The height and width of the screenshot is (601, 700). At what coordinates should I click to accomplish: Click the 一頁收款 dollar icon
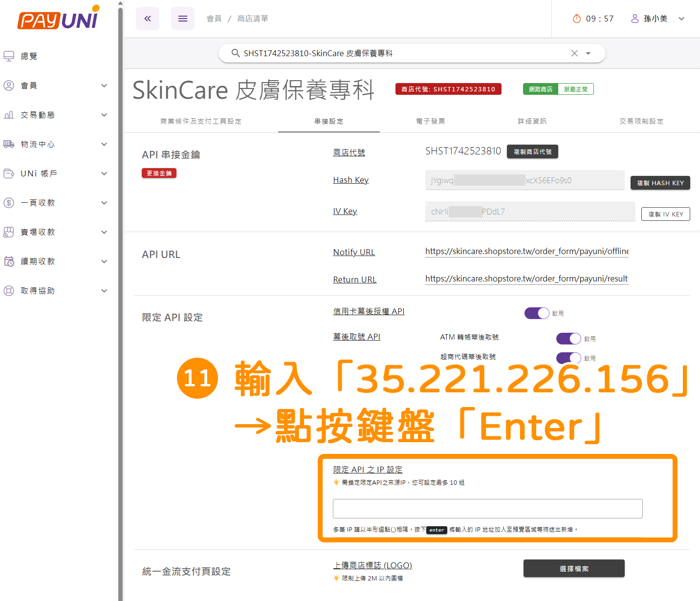pos(9,203)
